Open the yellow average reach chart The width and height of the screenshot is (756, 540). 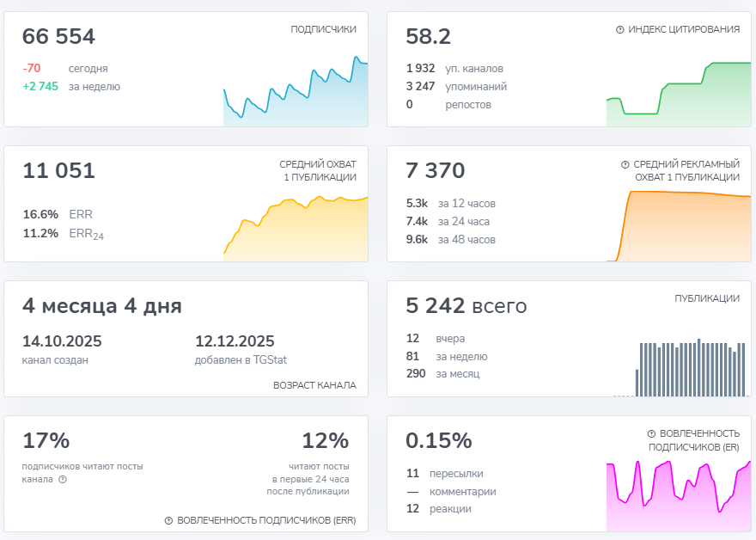point(296,229)
